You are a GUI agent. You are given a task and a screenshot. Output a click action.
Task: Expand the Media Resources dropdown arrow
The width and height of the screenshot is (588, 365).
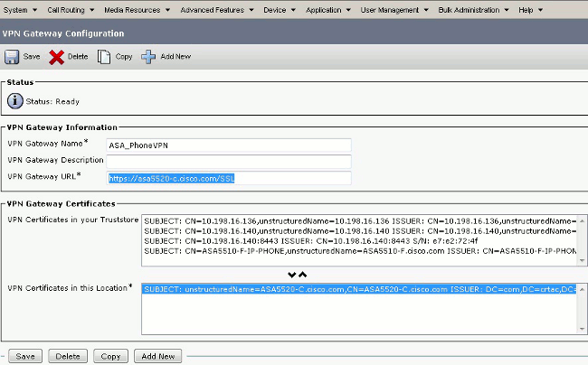tap(167, 10)
